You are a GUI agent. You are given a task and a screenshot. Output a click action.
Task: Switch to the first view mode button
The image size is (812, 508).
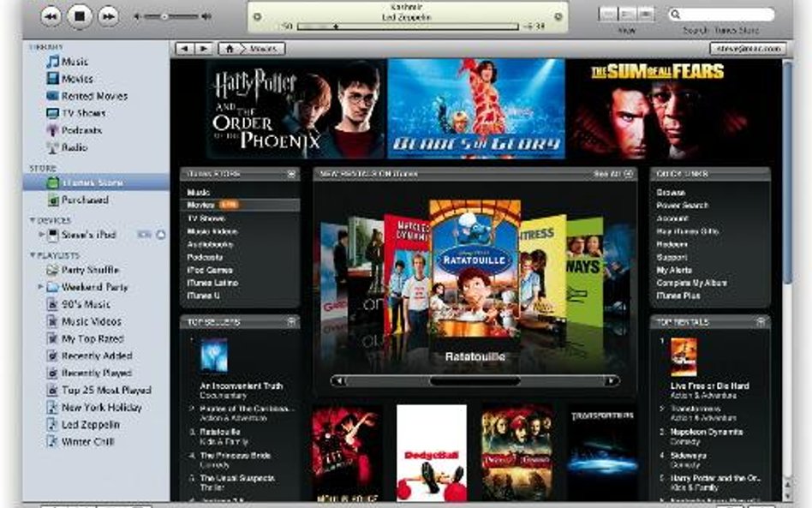(x=609, y=14)
